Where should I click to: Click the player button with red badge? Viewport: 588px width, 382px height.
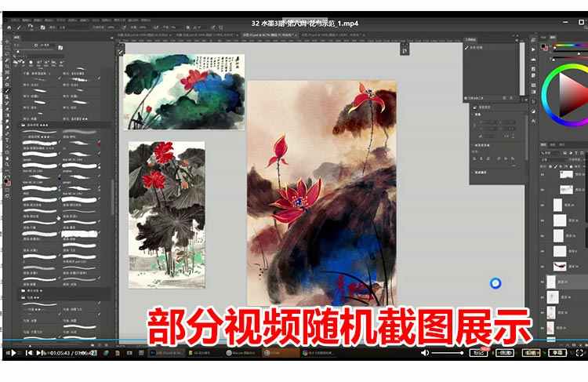478,353
